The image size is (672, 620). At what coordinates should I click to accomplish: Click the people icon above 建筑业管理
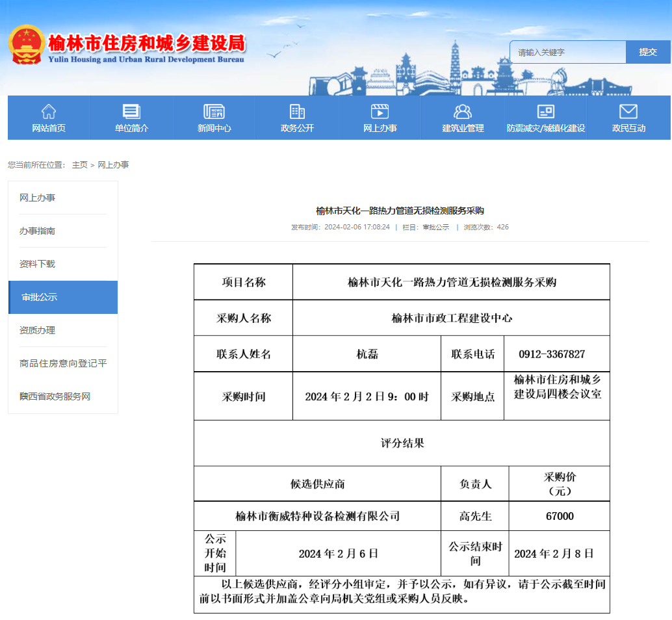click(x=463, y=111)
